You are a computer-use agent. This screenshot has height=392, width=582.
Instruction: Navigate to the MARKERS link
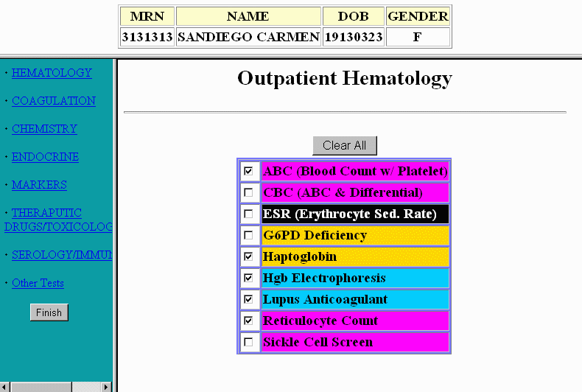click(39, 185)
